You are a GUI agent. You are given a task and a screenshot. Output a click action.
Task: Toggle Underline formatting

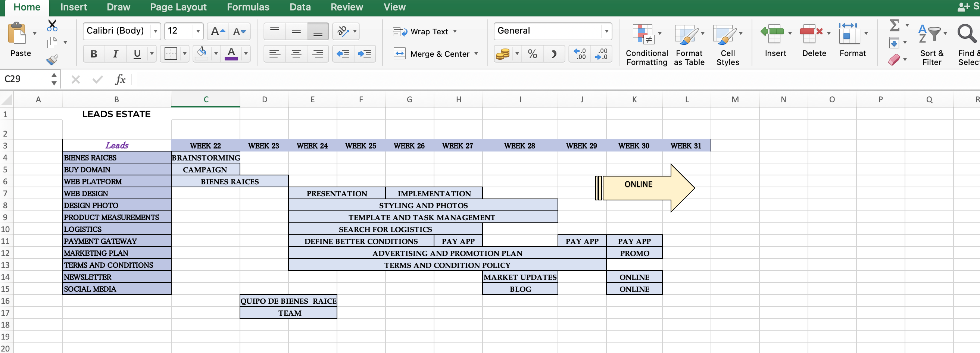[137, 54]
